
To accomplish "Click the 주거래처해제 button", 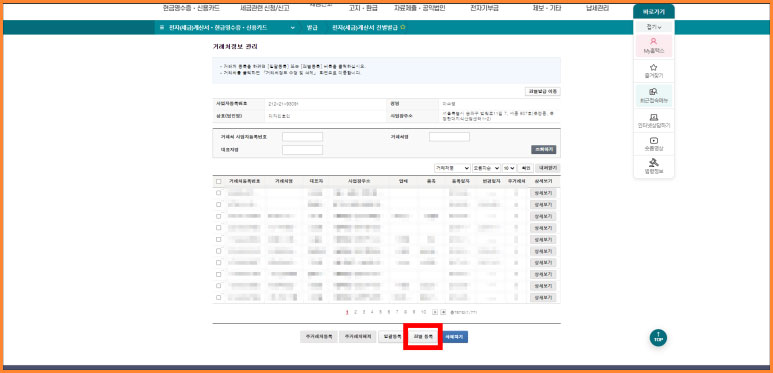I will (358, 337).
